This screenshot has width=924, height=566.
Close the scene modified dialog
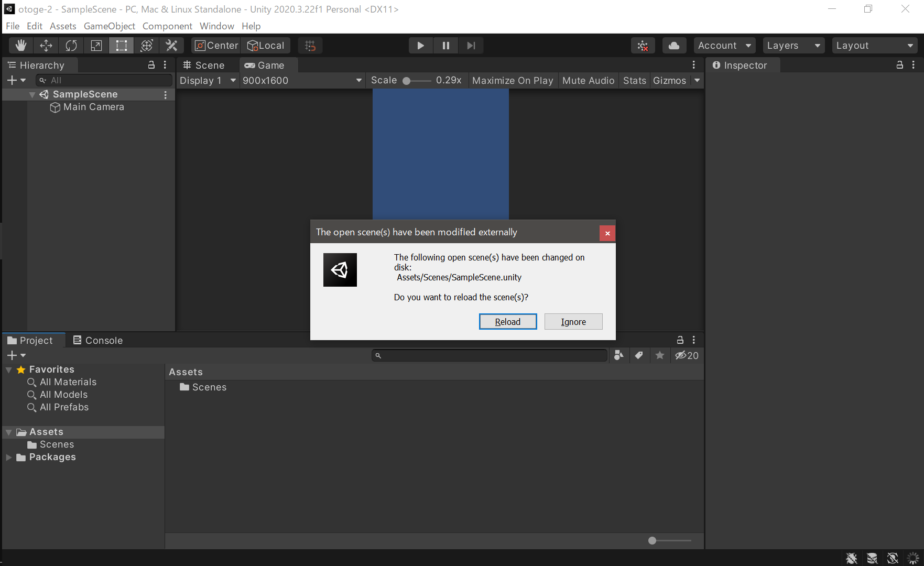(x=607, y=233)
